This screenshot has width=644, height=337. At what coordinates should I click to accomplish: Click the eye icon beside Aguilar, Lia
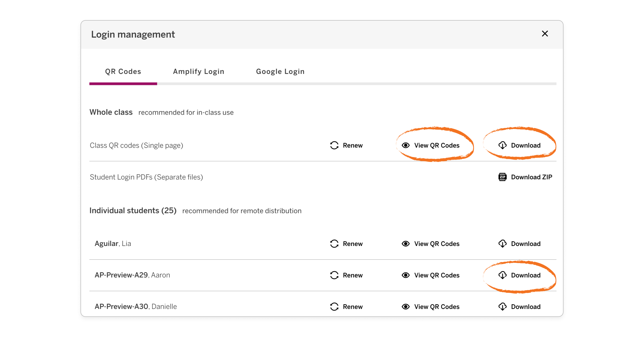[406, 243]
